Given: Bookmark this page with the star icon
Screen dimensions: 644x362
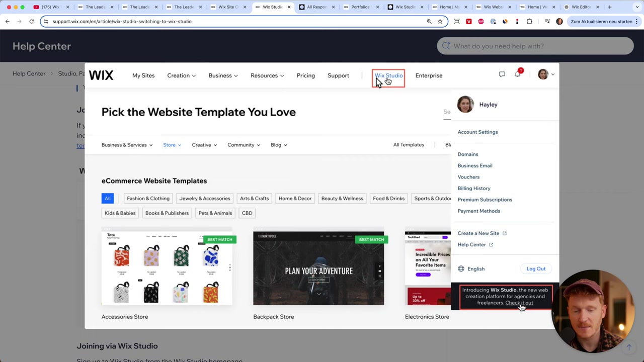Looking at the screenshot, I should pyautogui.click(x=440, y=22).
